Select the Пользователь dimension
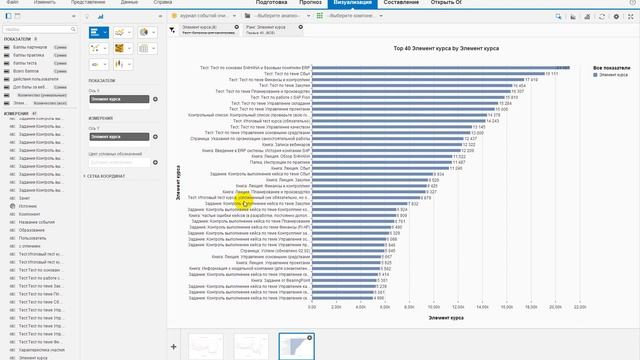The width and height of the screenshot is (640, 360). [x=32, y=238]
